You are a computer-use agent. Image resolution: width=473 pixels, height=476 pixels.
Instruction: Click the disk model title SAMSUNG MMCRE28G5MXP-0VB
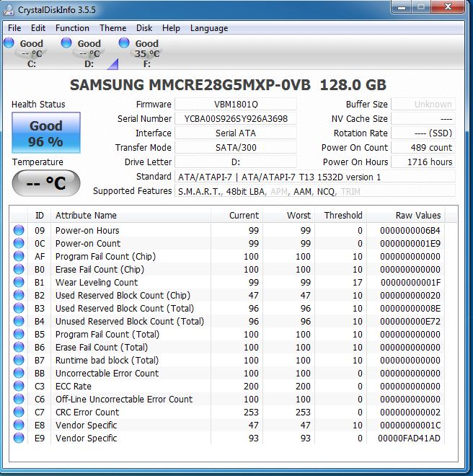(190, 84)
